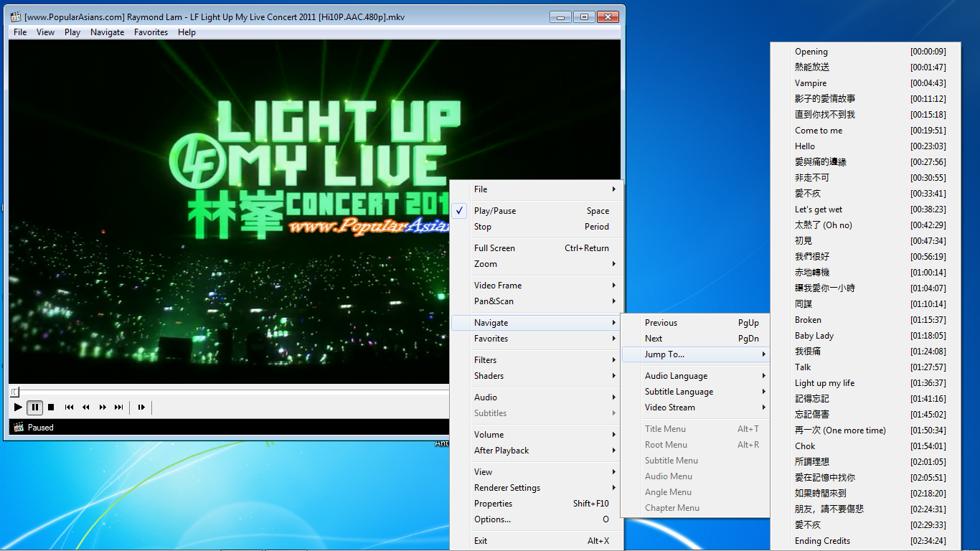Screen dimensions: 980x551
Task: Expand the Shaders submenu
Action: (x=536, y=376)
